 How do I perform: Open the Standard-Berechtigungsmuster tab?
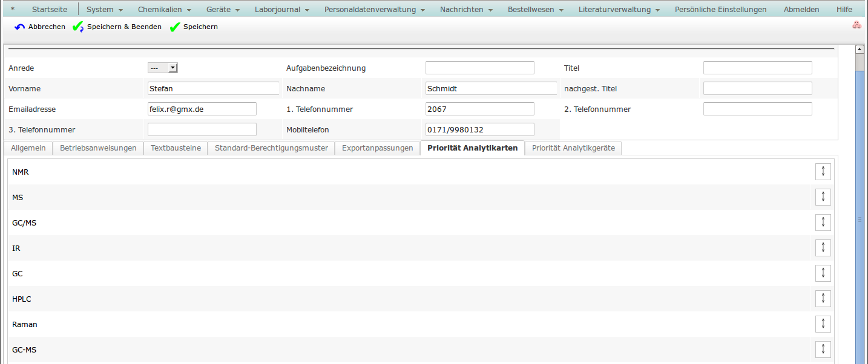coord(271,148)
